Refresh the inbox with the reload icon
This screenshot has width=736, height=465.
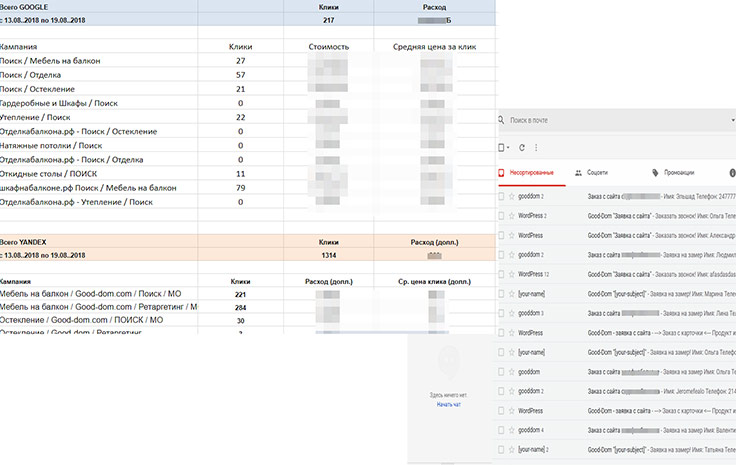[522, 147]
